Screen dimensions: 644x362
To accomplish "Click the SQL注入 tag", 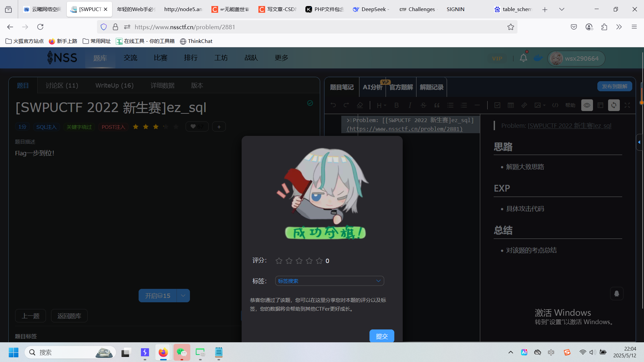I will tap(46, 127).
